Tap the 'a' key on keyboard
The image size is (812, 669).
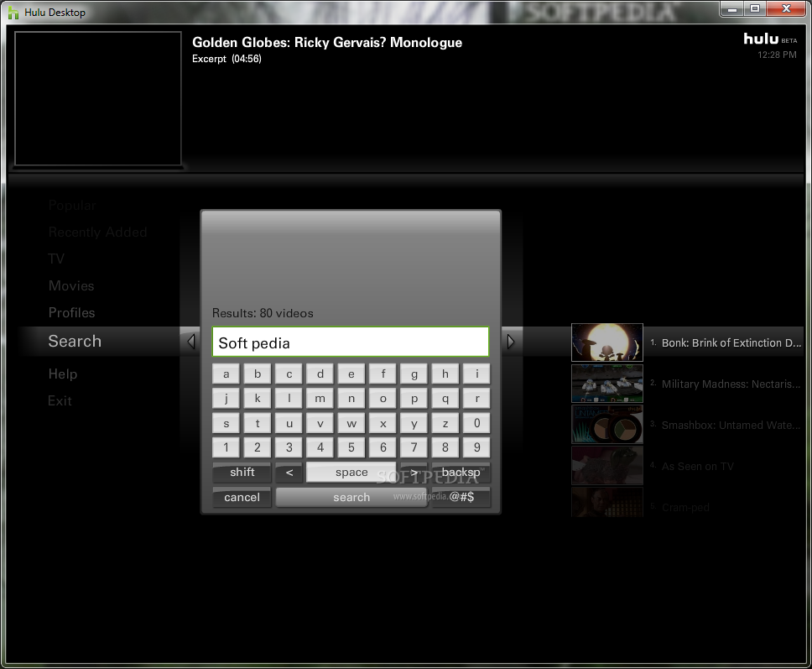226,374
